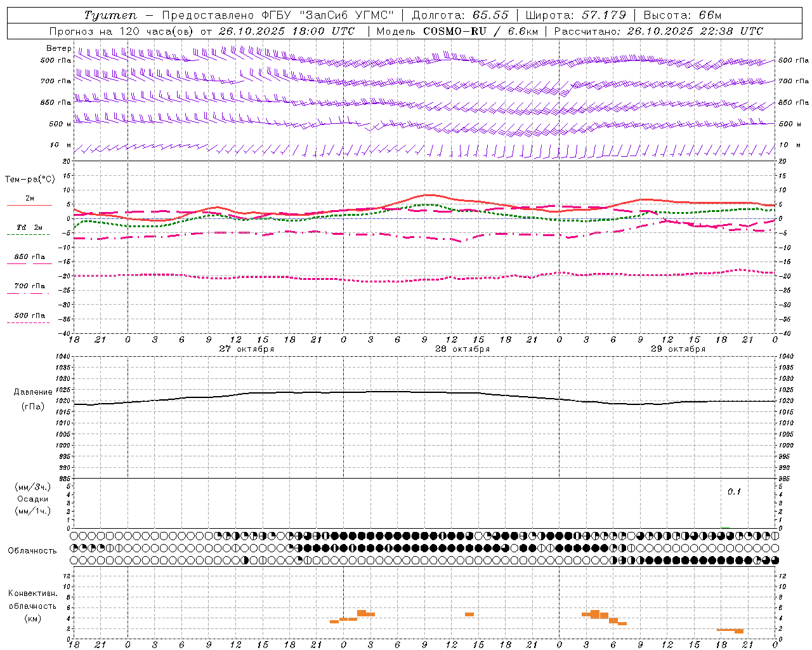The height and width of the screenshot is (650, 812).
Task: Select the Тем-ра(°C) panel label
Action: click(x=30, y=180)
